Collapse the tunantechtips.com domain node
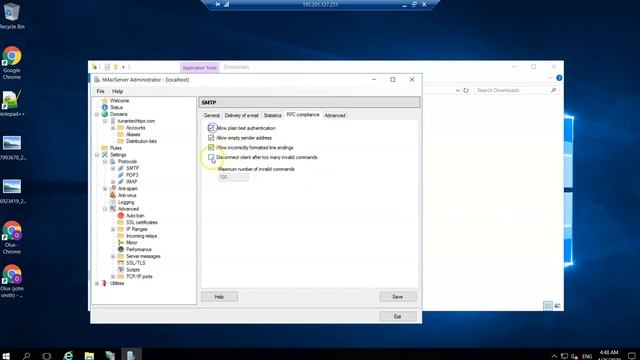Viewport: 640px width, 360px height. [105, 121]
